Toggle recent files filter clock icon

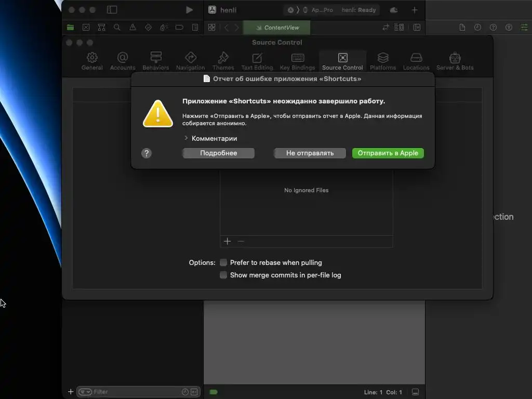click(185, 392)
